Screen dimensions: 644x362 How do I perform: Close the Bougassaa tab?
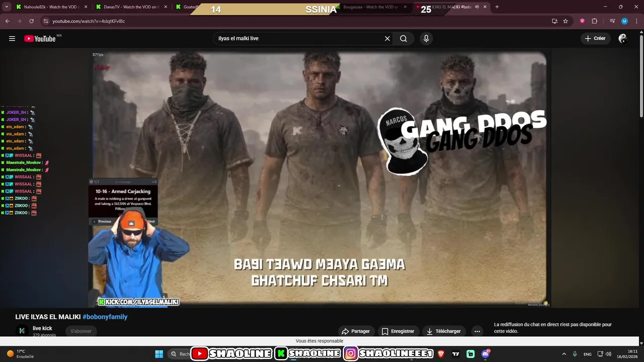point(405,7)
